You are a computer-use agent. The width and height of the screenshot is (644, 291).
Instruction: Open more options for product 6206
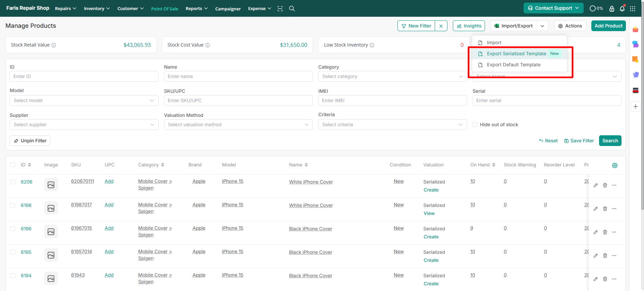coord(614,185)
